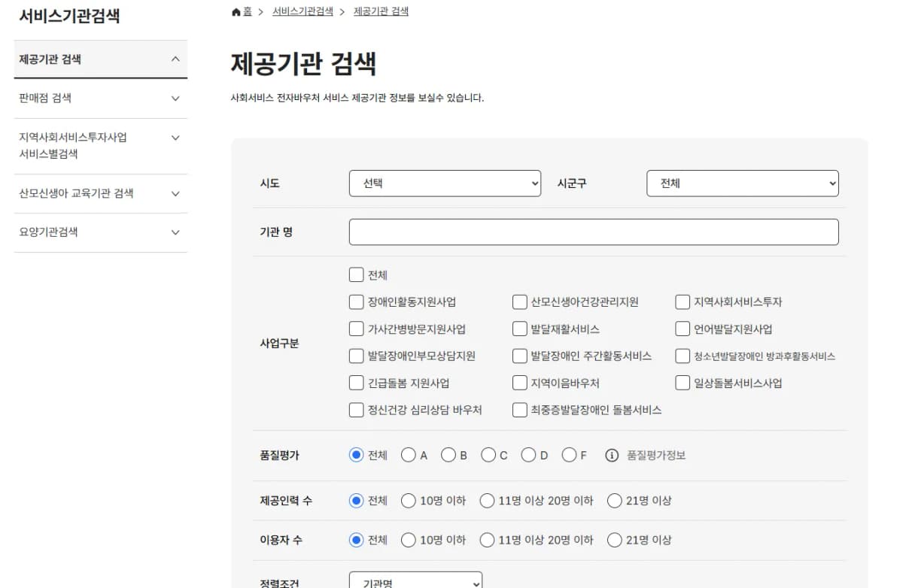Open the 시도 dropdown

[x=445, y=183]
